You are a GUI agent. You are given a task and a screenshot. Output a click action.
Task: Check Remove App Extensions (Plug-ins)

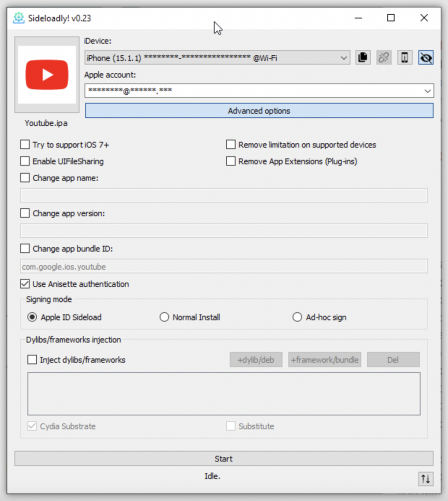tap(231, 161)
